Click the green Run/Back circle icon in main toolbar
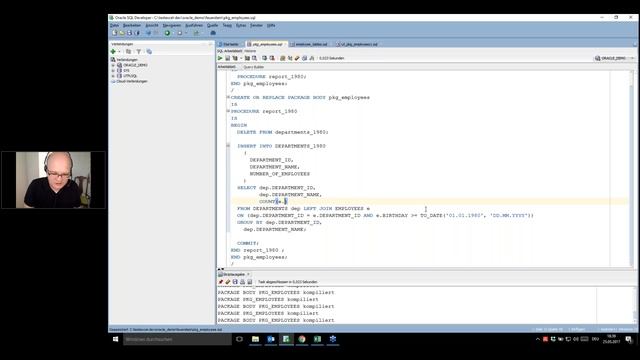 pyautogui.click(x=167, y=33)
